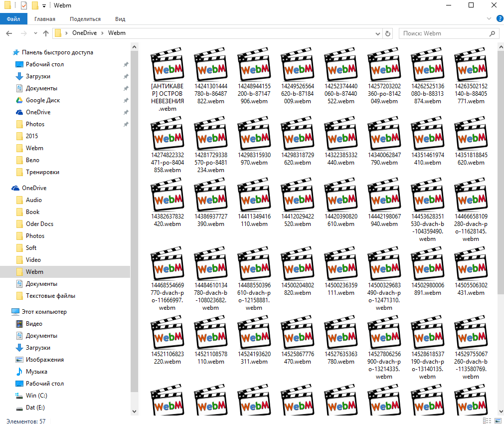The image size is (504, 424).
Task: Open the Book folder under OneDrive
Action: coord(32,212)
